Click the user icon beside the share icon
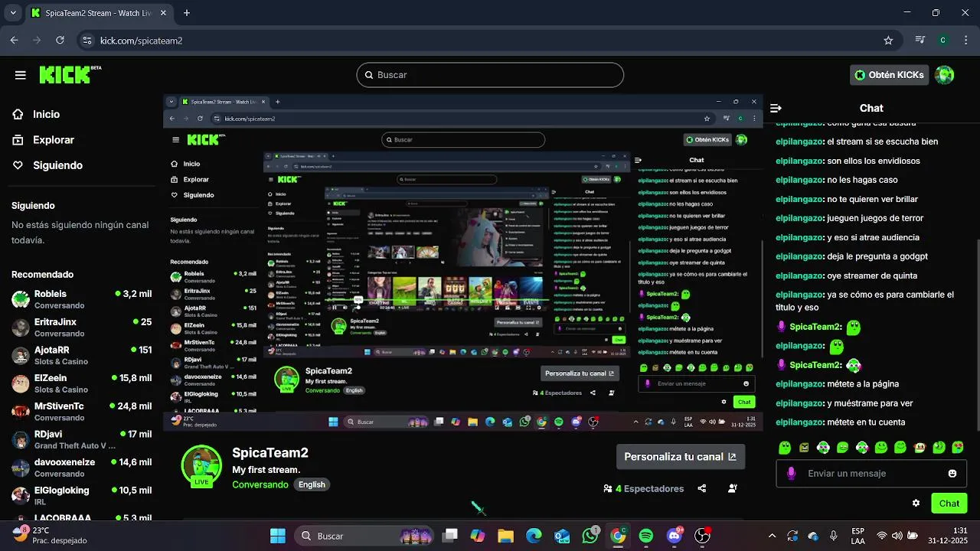 [733, 488]
